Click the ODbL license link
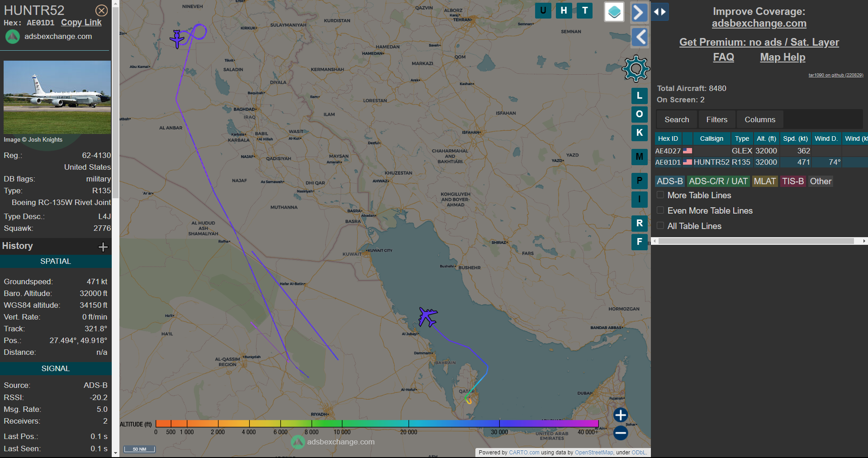 [x=639, y=453]
